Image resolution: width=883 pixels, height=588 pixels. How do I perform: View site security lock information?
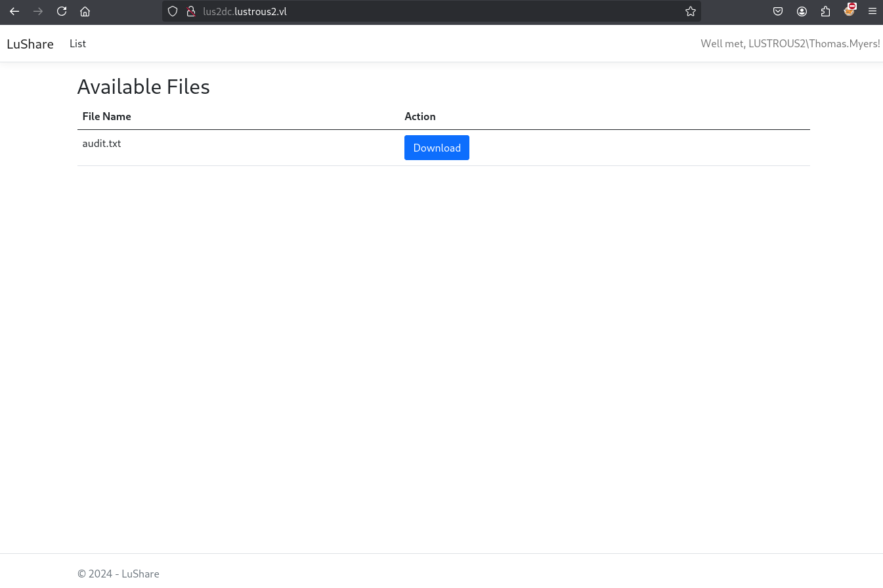191,11
